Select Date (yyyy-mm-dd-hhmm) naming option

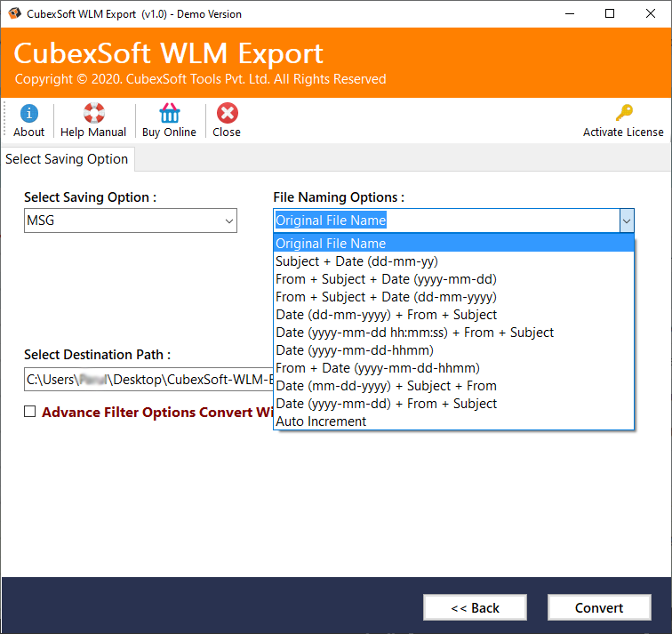point(354,350)
